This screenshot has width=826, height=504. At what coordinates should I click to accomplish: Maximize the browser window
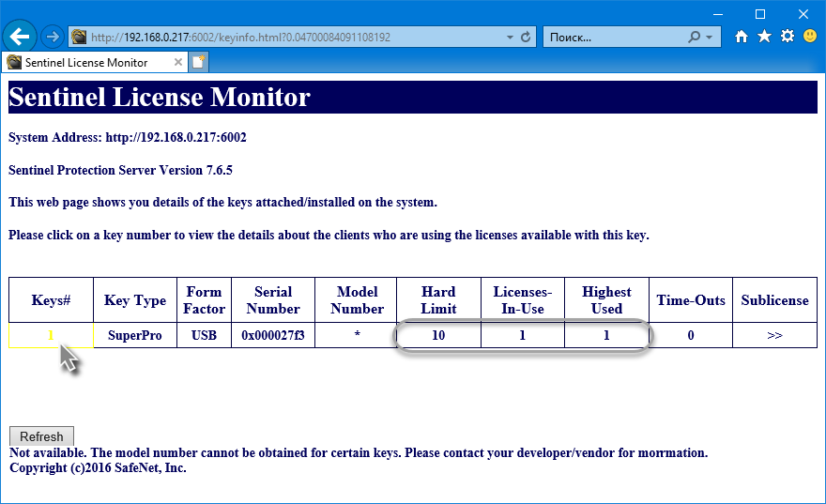click(760, 14)
